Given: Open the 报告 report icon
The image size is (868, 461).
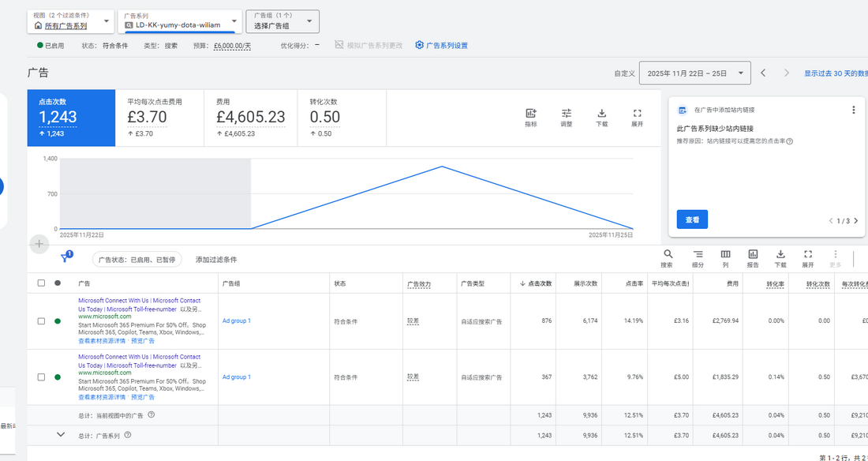Looking at the screenshot, I should pyautogui.click(x=753, y=257).
